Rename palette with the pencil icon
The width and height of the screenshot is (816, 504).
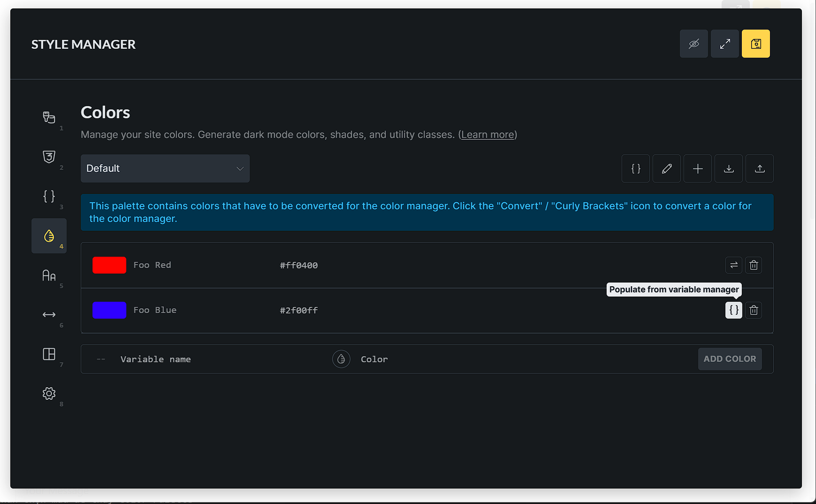666,168
